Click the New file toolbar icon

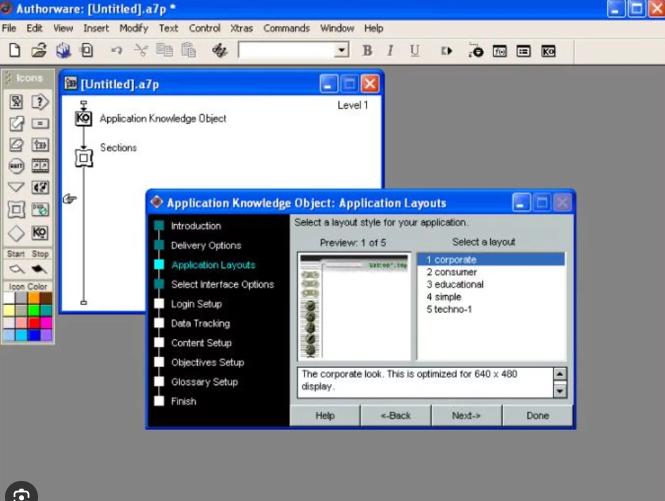click(15, 50)
